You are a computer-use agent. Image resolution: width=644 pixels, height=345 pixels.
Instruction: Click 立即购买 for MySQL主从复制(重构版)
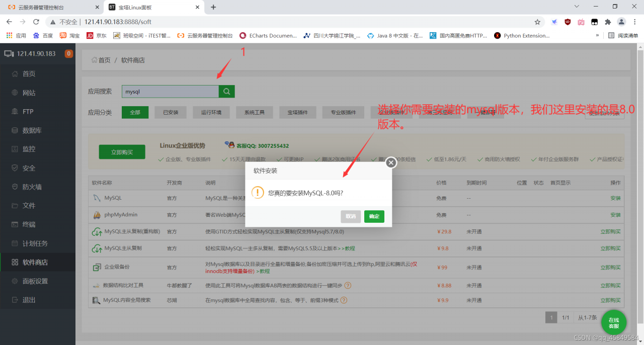pos(610,232)
